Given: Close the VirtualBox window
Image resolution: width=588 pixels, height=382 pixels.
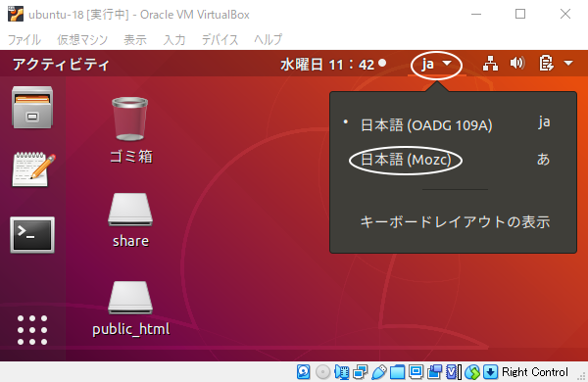Looking at the screenshot, I should click(565, 15).
